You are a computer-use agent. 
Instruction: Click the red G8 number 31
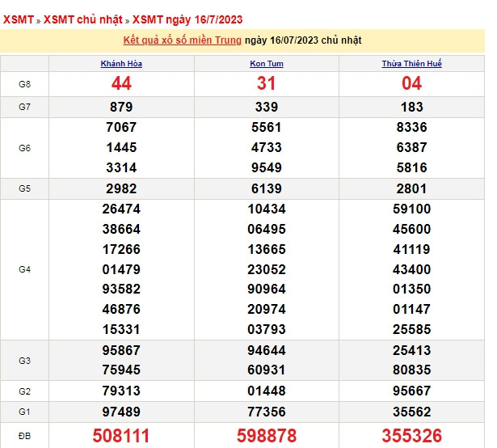click(266, 83)
